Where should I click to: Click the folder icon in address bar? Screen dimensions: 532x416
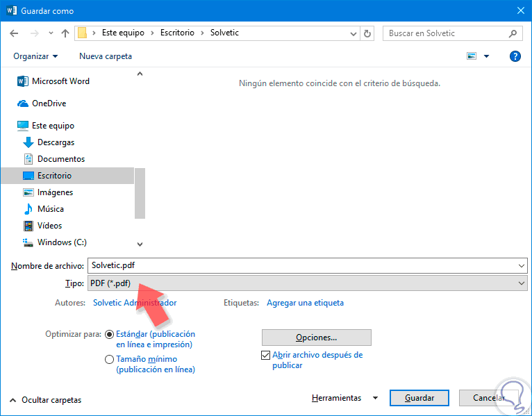(83, 33)
